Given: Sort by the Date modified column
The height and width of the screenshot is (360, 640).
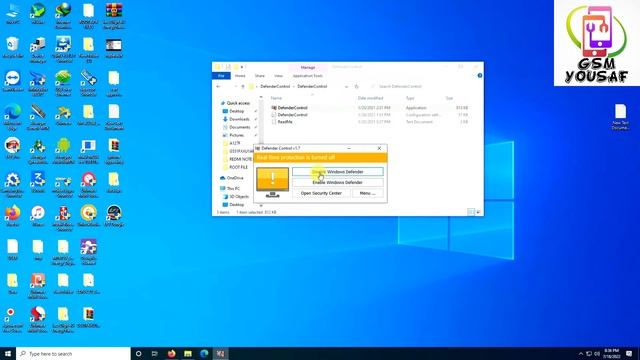Looking at the screenshot, I should (x=370, y=98).
